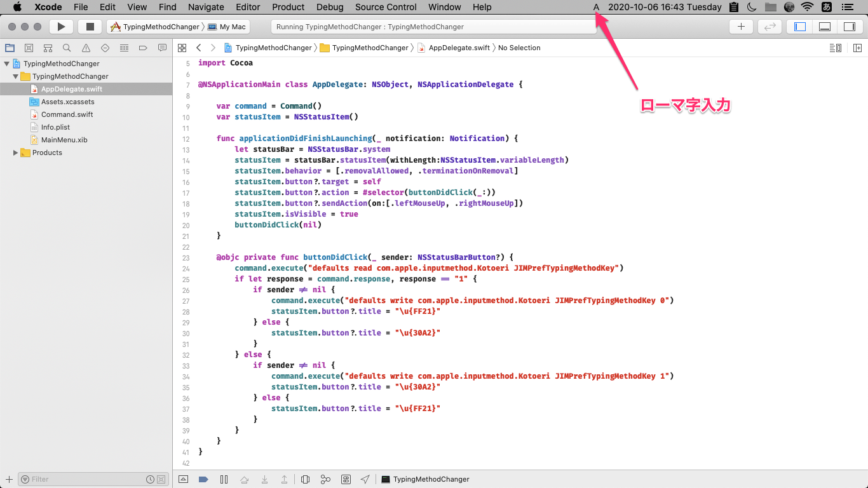Expand the Products folder
868x488 pixels.
[16, 152]
